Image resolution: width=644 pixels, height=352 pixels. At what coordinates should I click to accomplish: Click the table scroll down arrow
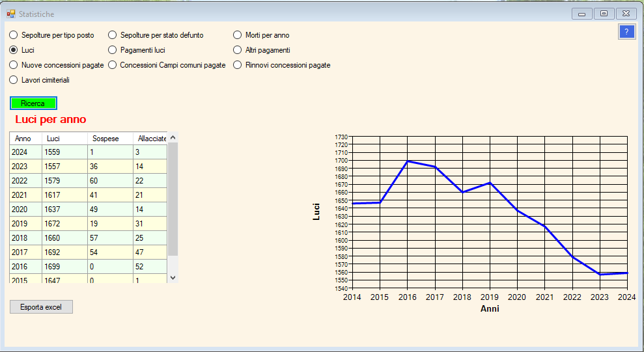[173, 277]
